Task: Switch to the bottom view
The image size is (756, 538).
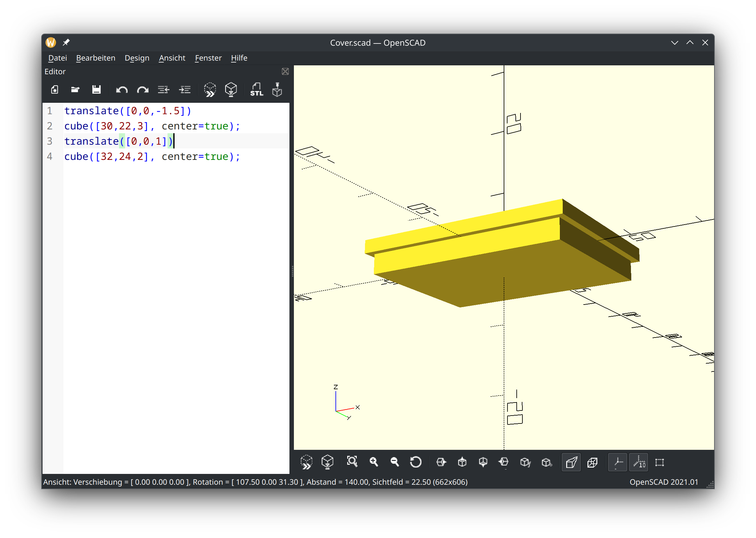Action: (x=483, y=463)
